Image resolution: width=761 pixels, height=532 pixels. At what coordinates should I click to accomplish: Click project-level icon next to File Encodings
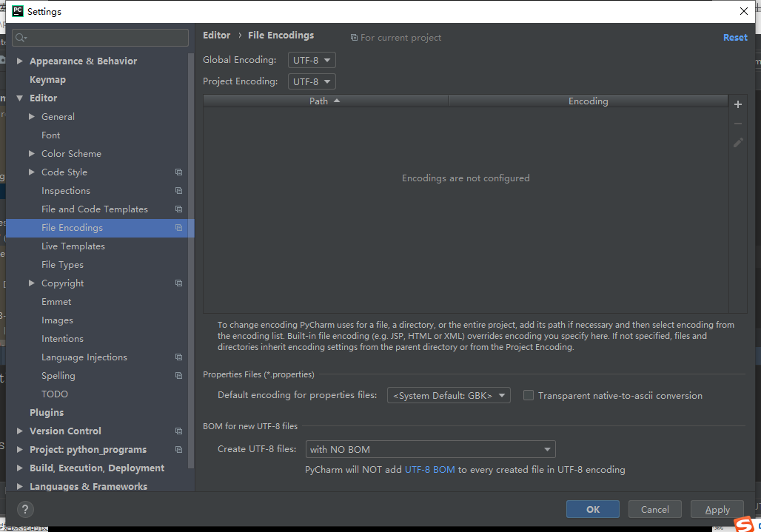tap(178, 227)
